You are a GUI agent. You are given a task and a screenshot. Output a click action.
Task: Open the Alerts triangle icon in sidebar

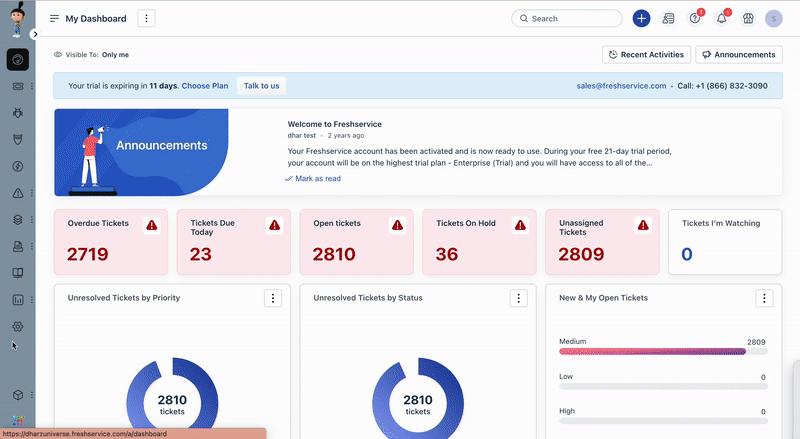click(18, 193)
